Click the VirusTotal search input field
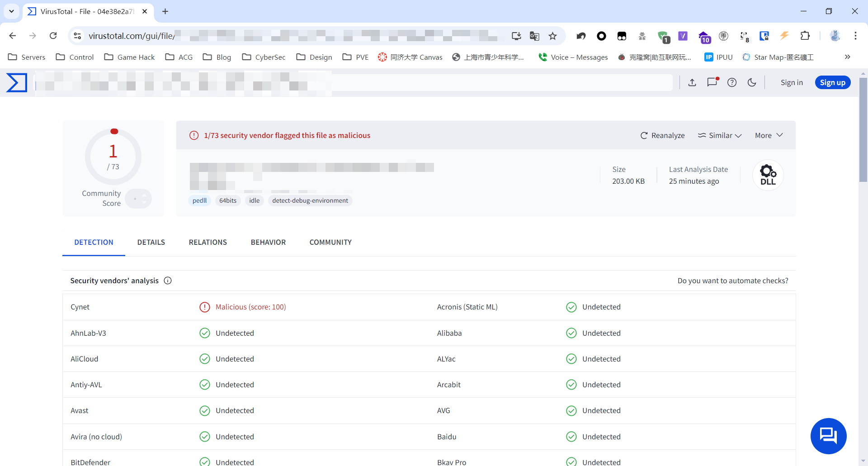This screenshot has height=466, width=868. (354, 82)
